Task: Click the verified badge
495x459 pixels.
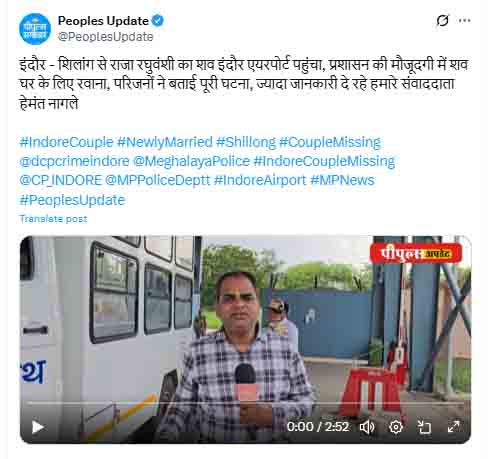Action: pos(158,21)
